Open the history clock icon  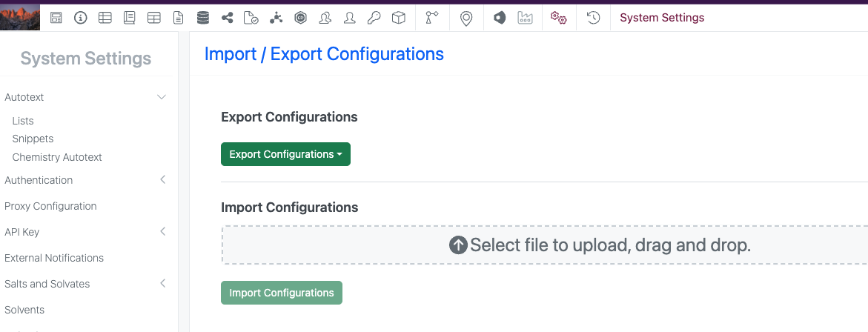[x=593, y=18]
